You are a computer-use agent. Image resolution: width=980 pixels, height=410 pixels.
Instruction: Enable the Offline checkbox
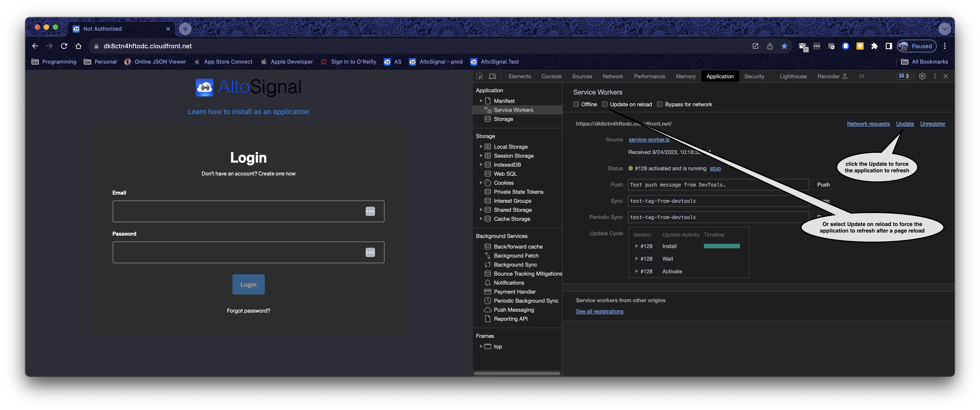coord(576,104)
